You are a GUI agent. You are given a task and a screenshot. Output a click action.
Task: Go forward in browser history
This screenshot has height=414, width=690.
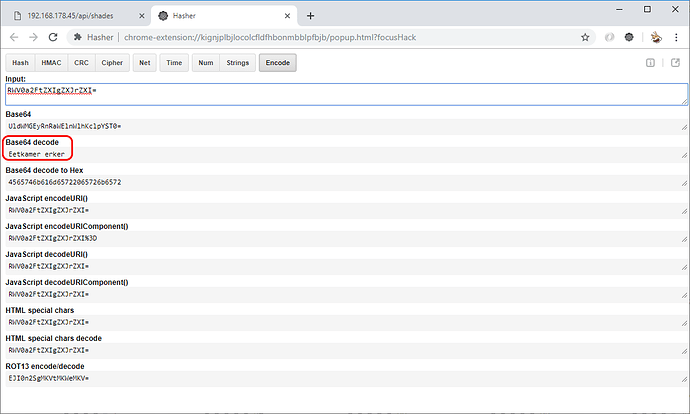[x=33, y=37]
